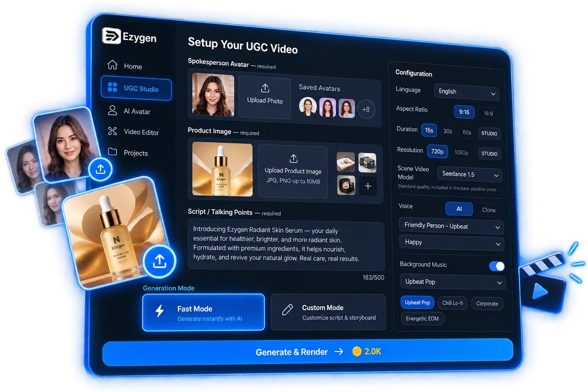Open the Friendly Person - Upbeat voice dropdown
The width and height of the screenshot is (588, 392).
click(451, 226)
